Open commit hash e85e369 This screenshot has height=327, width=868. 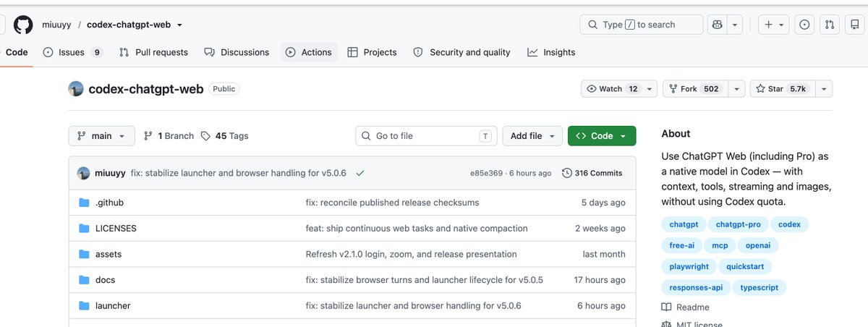point(486,174)
